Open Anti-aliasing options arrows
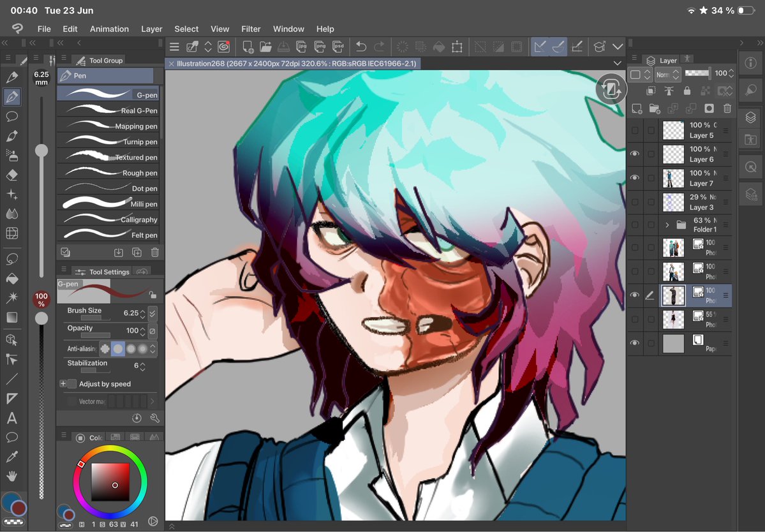The image size is (765, 532). pyautogui.click(x=152, y=349)
